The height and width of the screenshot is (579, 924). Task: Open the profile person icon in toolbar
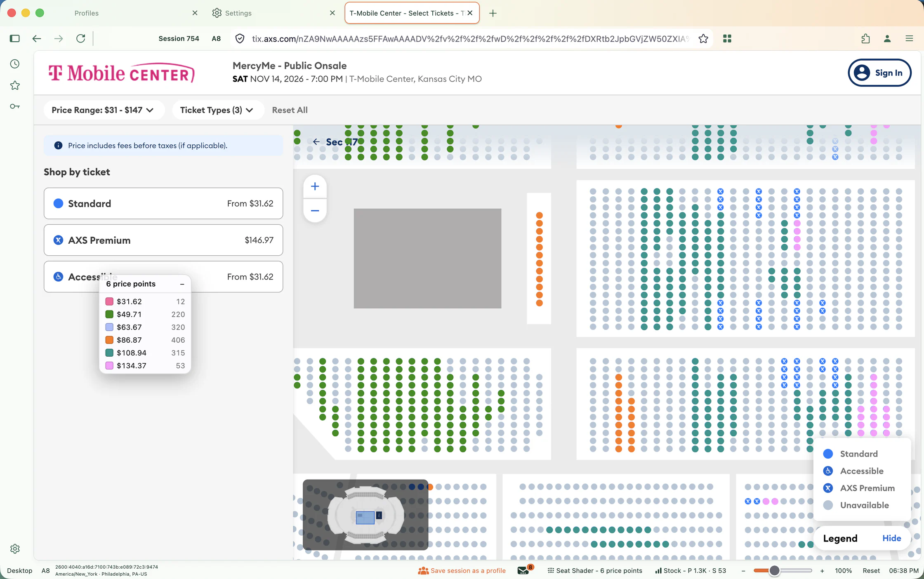point(887,38)
